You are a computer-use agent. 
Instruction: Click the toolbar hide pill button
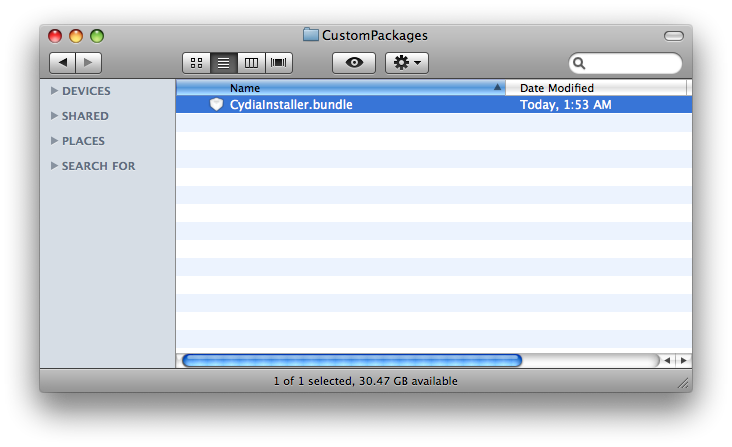673,36
